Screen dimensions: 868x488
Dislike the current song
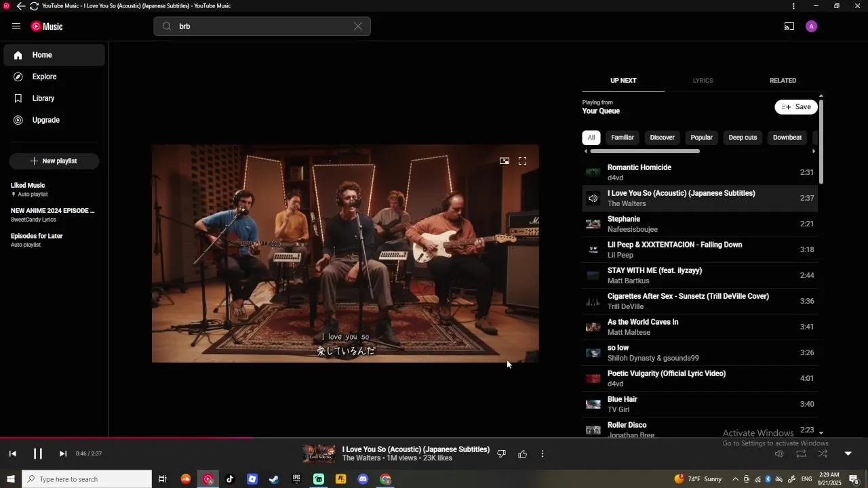coord(501,454)
